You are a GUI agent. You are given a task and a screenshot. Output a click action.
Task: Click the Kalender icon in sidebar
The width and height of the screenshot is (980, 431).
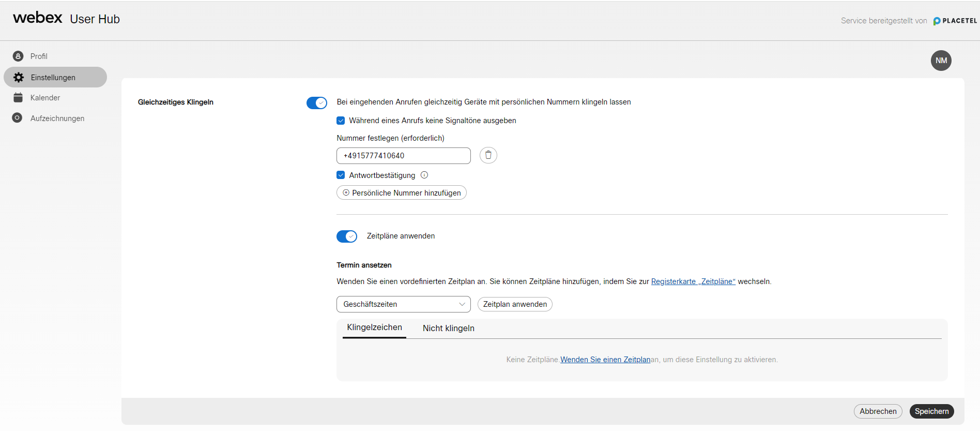18,98
